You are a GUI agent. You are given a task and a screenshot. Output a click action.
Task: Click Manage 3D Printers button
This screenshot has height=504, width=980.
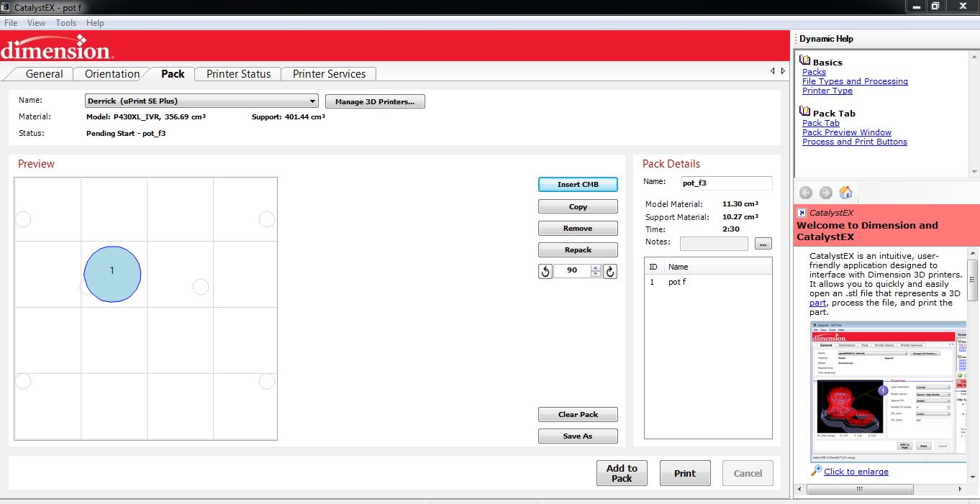click(375, 101)
